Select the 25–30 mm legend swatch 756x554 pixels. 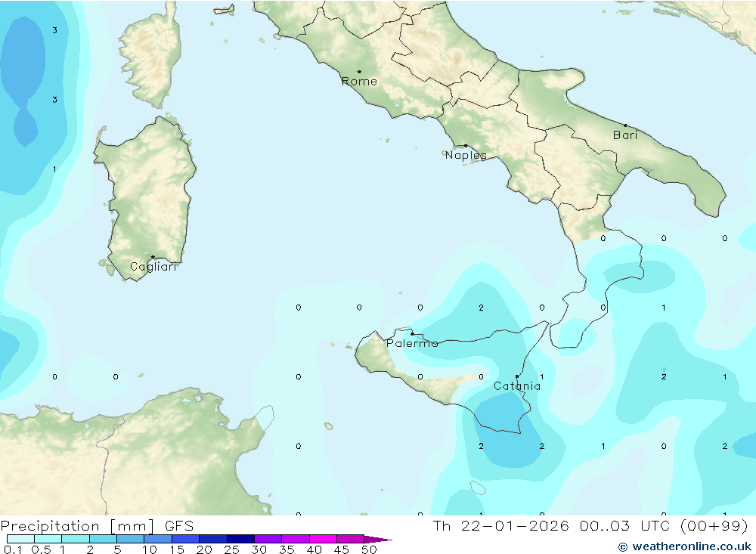240,539
